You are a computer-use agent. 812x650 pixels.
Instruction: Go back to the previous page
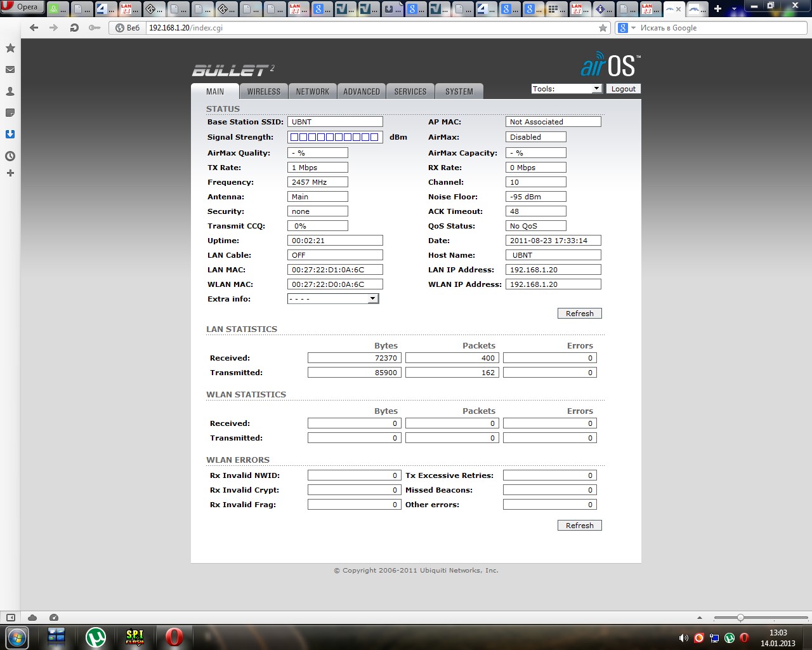[34, 28]
